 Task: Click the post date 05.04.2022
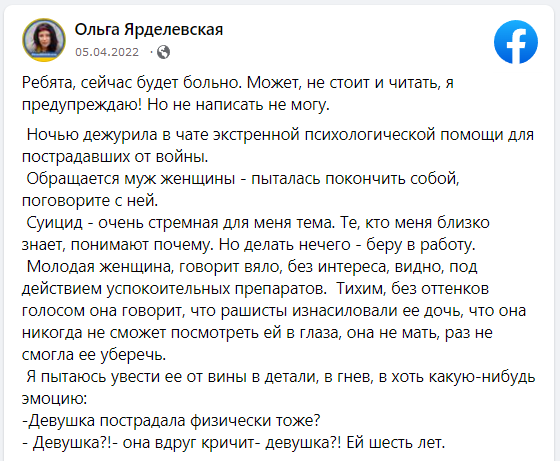point(107,52)
